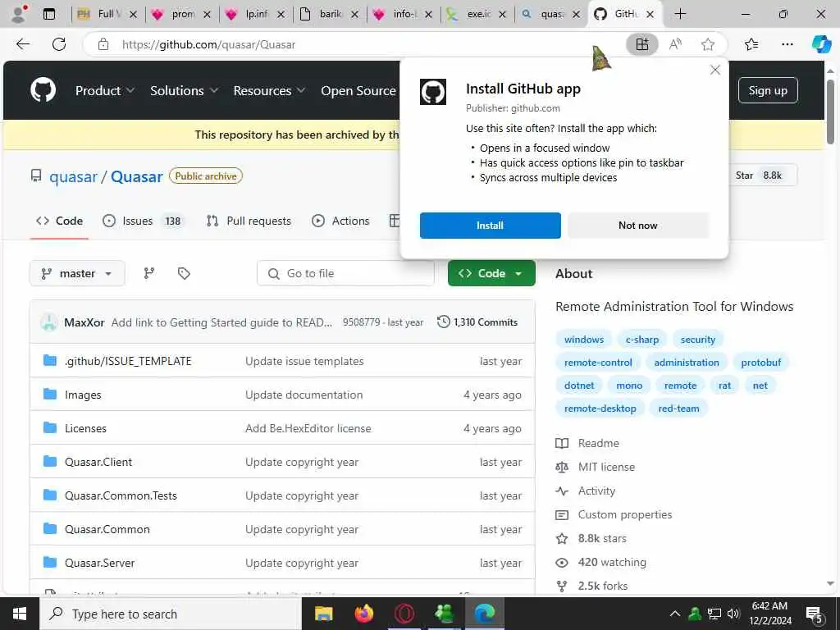Click the page vertical scrollbar thumb
This screenshot has width=840, height=630.
tap(830, 112)
